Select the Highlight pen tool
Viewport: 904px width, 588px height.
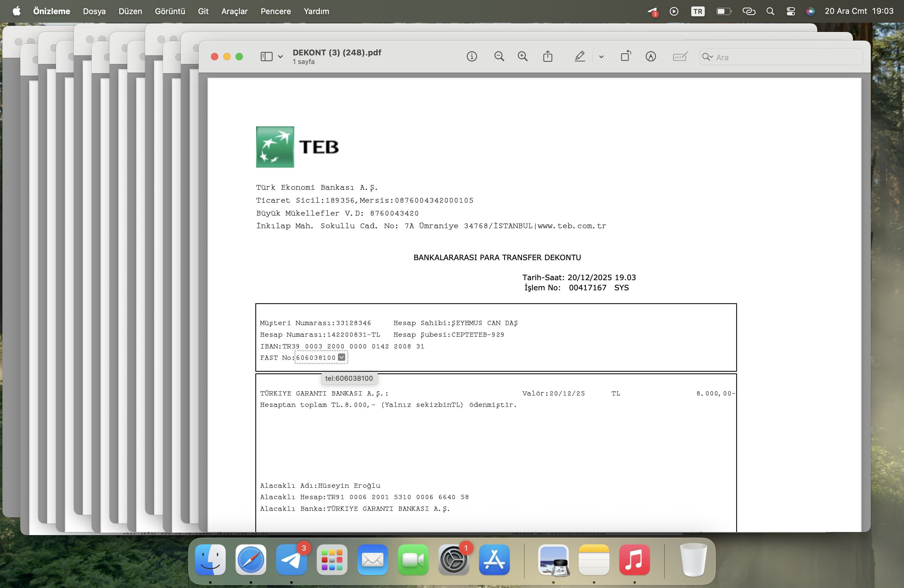pos(580,57)
